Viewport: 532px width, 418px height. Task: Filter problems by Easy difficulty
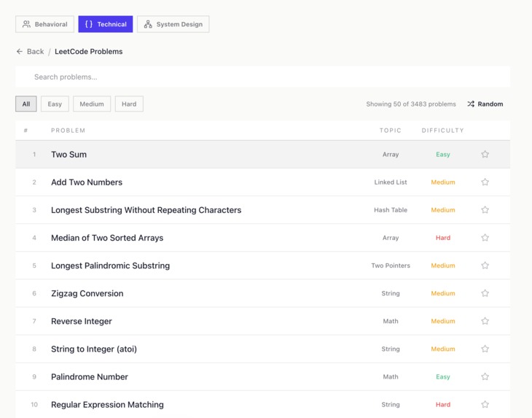point(55,104)
